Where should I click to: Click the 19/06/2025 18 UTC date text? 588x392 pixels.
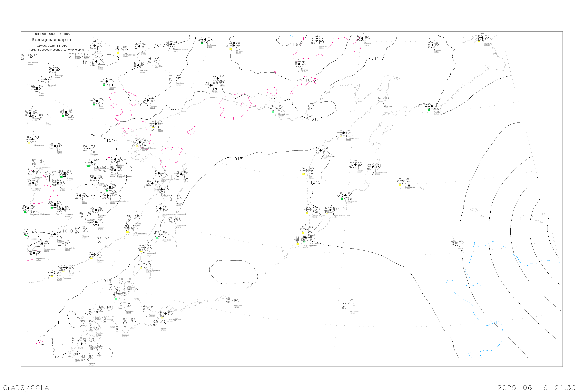tap(52, 46)
